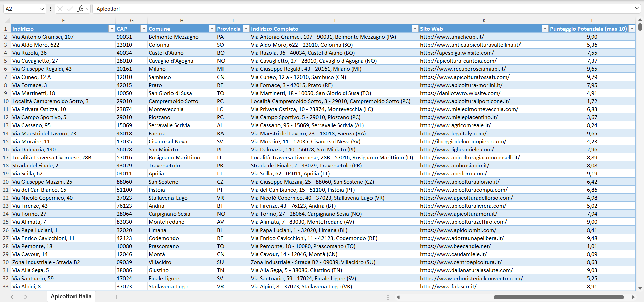This screenshot has height=302, width=644.
Task: Expand the formula bar chevron
Action: 637,8
